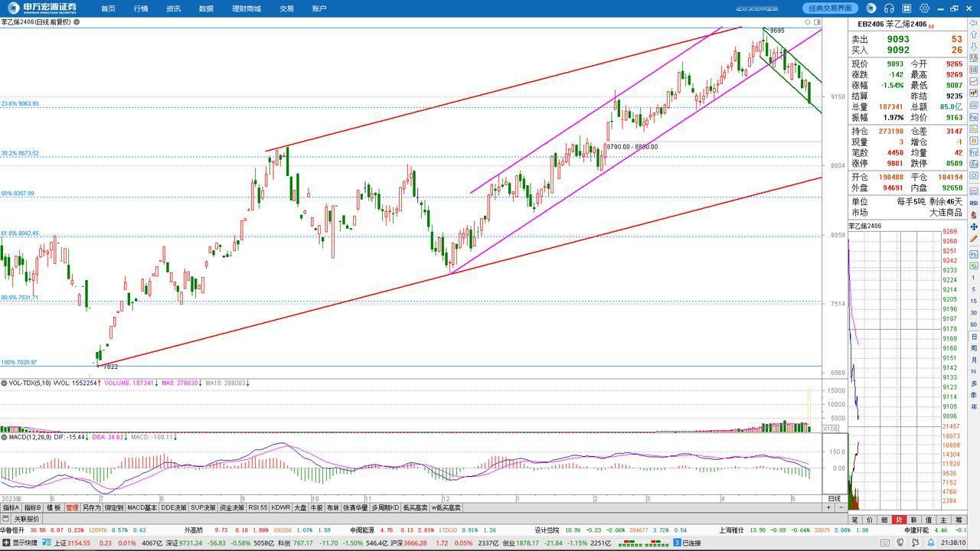Select the highlighted 势 tab under intraday chart
Image resolution: width=980 pixels, height=551 pixels.
[900, 520]
